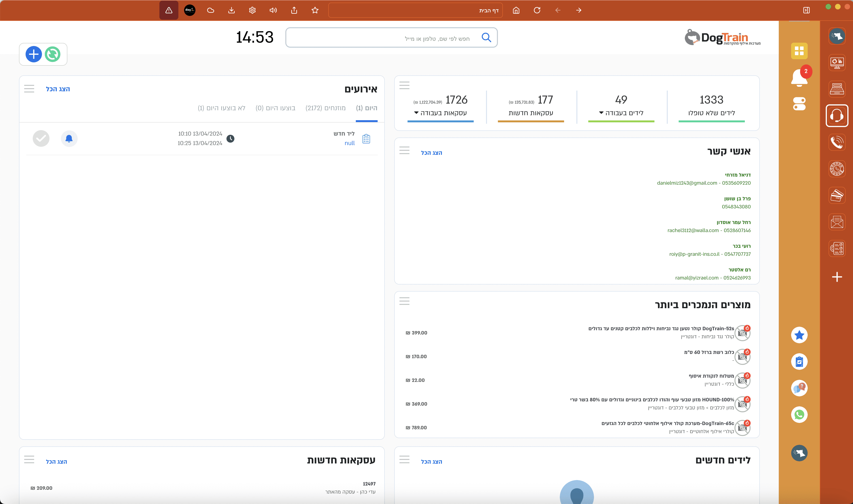Screen dimensions: 853x504
Task: Open the envelope mail sidebar icon
Action: click(x=837, y=222)
